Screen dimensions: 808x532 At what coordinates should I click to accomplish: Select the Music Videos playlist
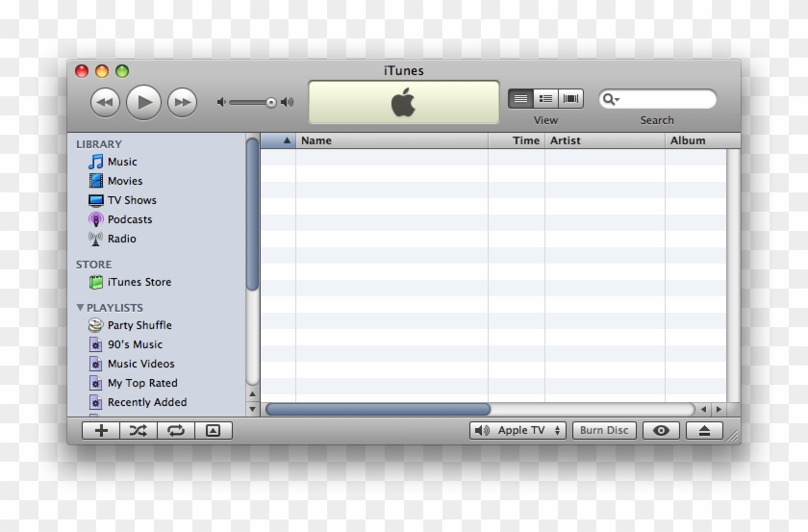[156, 364]
